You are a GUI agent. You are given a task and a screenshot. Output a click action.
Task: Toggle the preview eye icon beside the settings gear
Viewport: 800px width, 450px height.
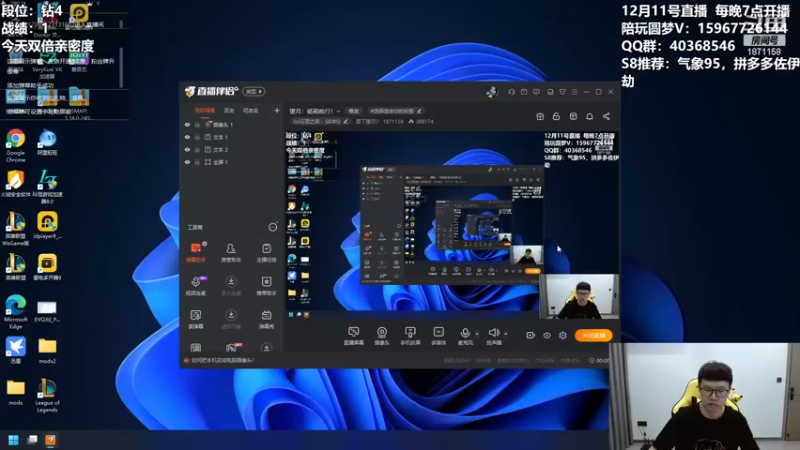(547, 336)
